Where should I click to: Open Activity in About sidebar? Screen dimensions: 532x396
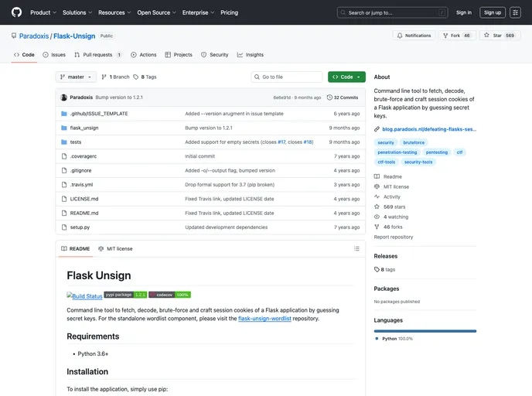[387, 196]
